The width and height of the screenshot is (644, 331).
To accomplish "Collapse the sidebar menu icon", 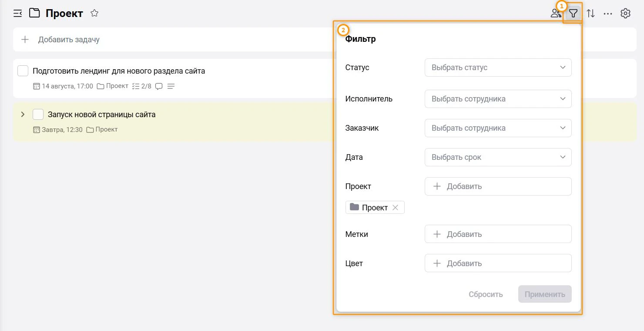I will 17,13.
